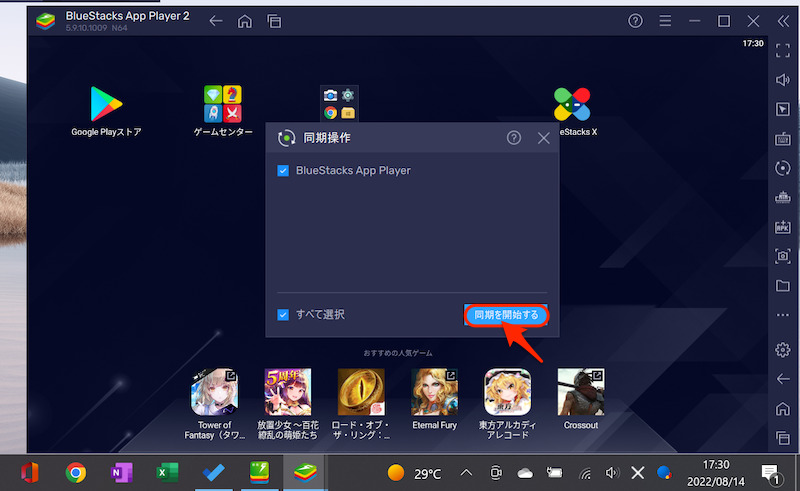Open BlueStacks settings gear in sidebar
800x491 pixels.
(x=783, y=349)
